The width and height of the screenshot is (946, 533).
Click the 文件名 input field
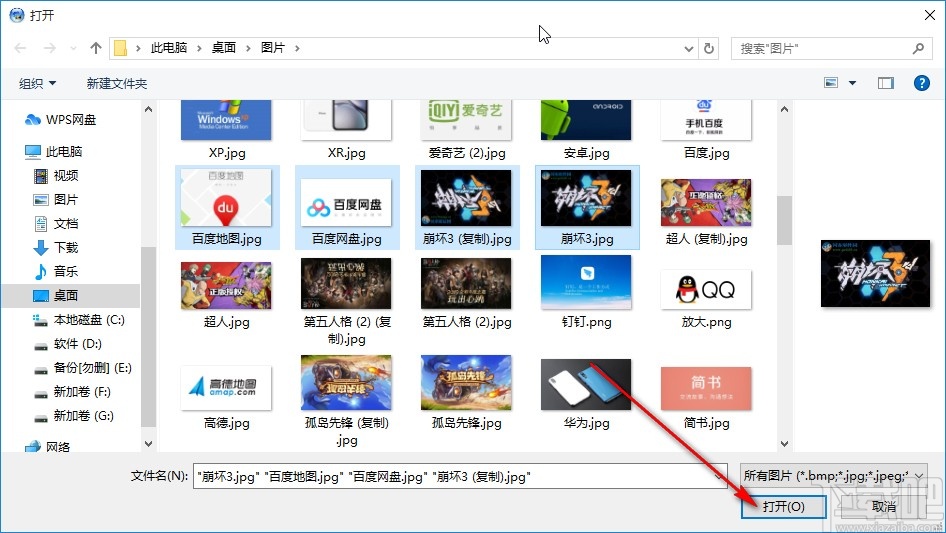click(460, 476)
